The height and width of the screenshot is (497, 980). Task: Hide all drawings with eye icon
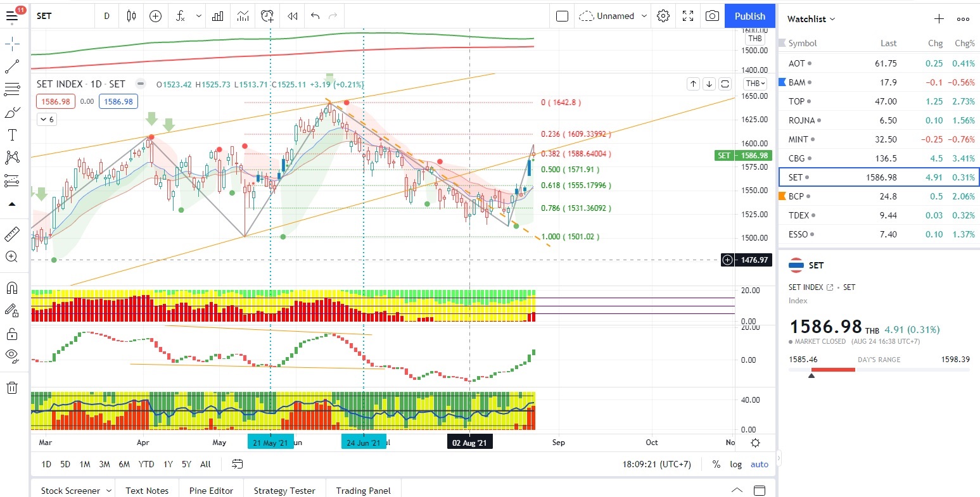click(x=12, y=356)
